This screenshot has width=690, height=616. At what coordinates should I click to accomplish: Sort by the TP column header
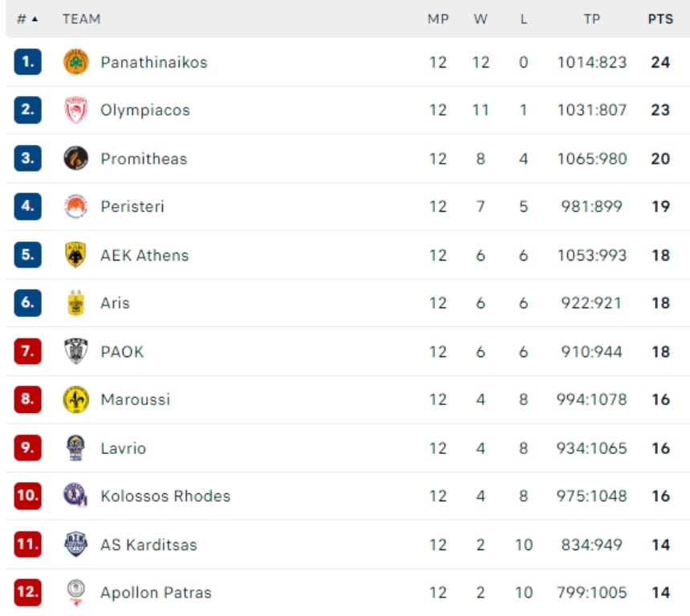pos(592,19)
